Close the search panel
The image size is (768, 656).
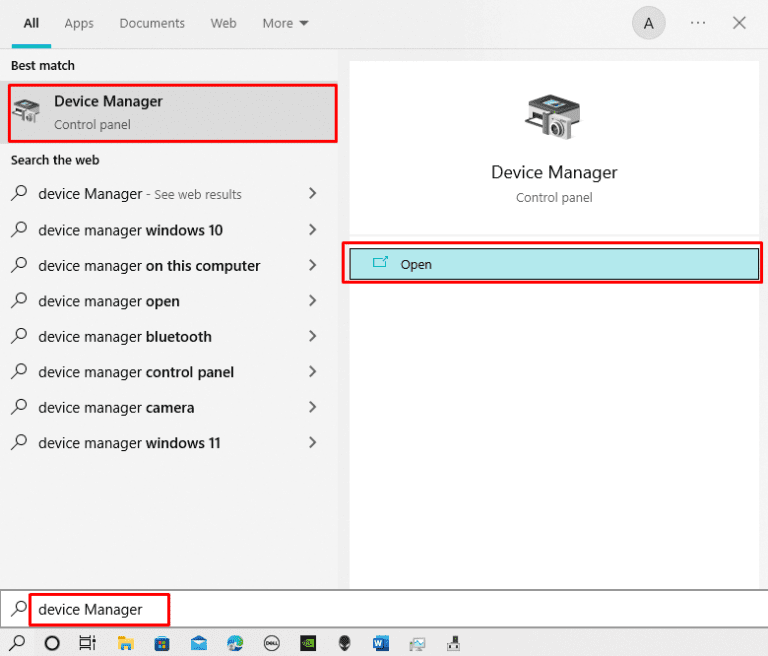[739, 23]
